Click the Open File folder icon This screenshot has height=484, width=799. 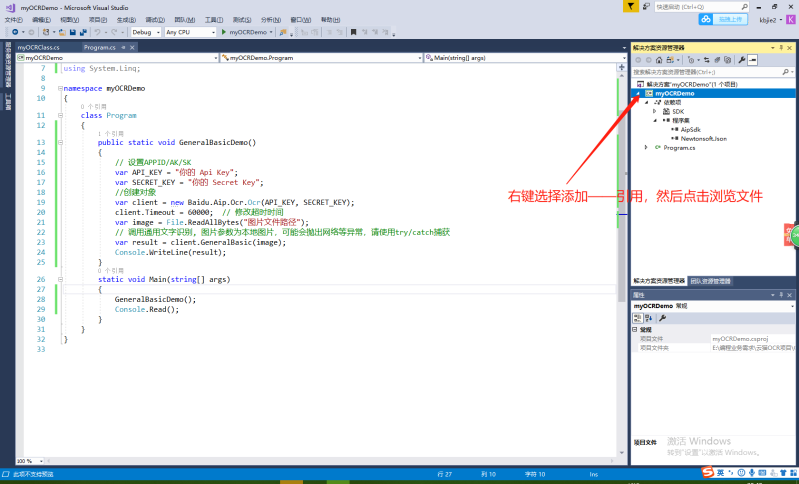pos(62,32)
